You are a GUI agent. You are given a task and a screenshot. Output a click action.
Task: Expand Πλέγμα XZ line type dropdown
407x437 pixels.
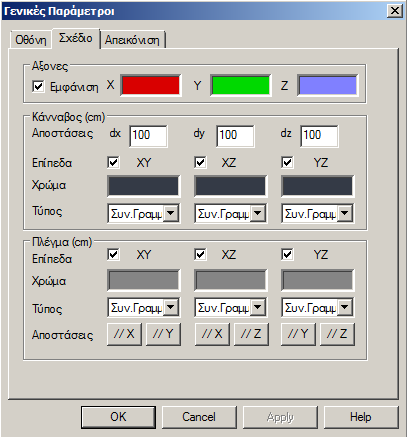pyautogui.click(x=257, y=307)
